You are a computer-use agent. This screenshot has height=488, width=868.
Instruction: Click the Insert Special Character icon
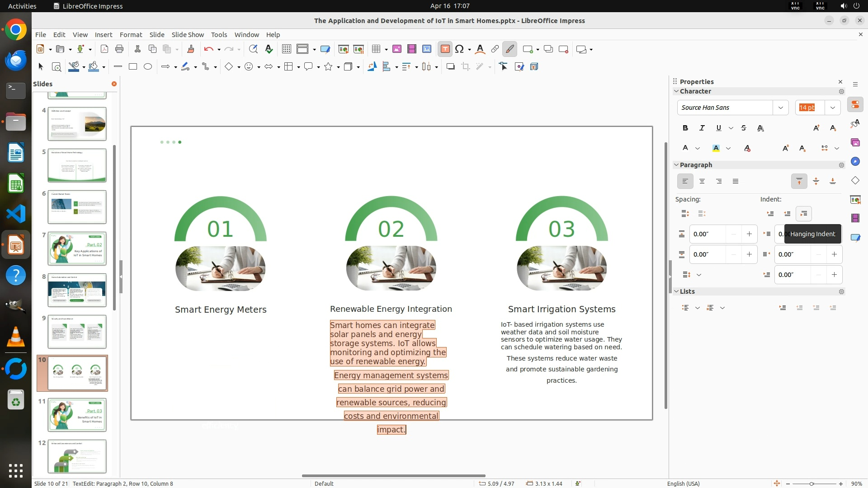(459, 49)
